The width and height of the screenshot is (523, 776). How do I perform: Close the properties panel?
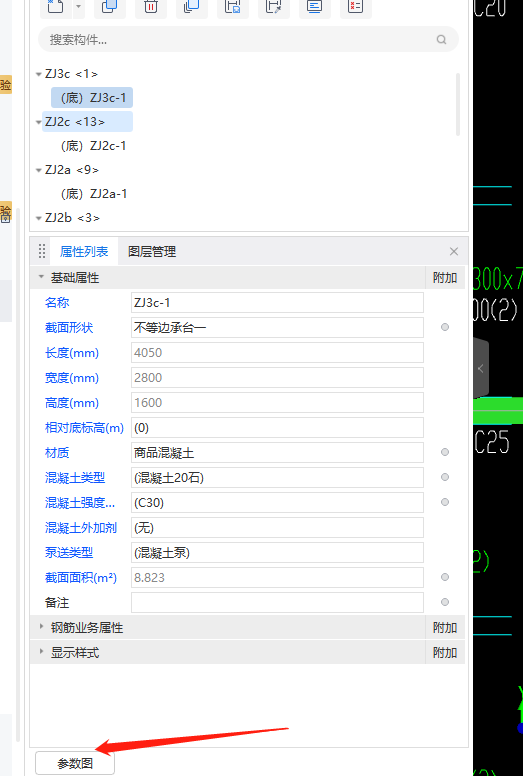click(454, 251)
